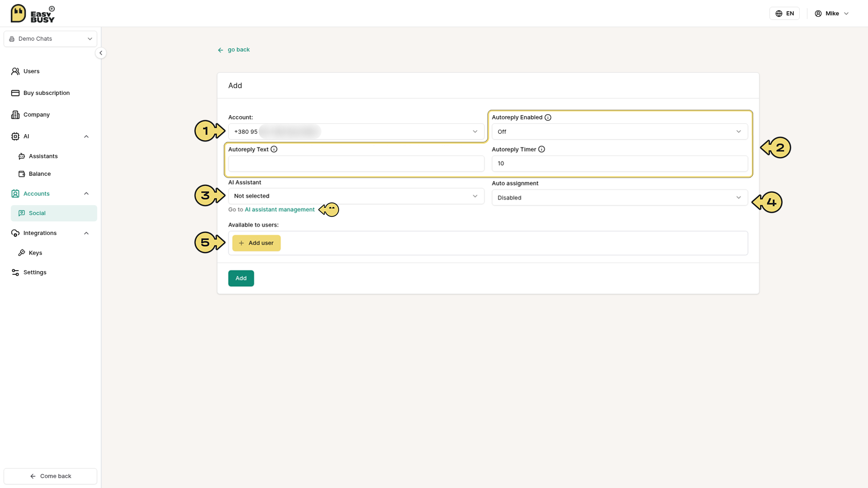Collapse the Integrations section chevron
This screenshot has height=488, width=868.
pos(86,233)
